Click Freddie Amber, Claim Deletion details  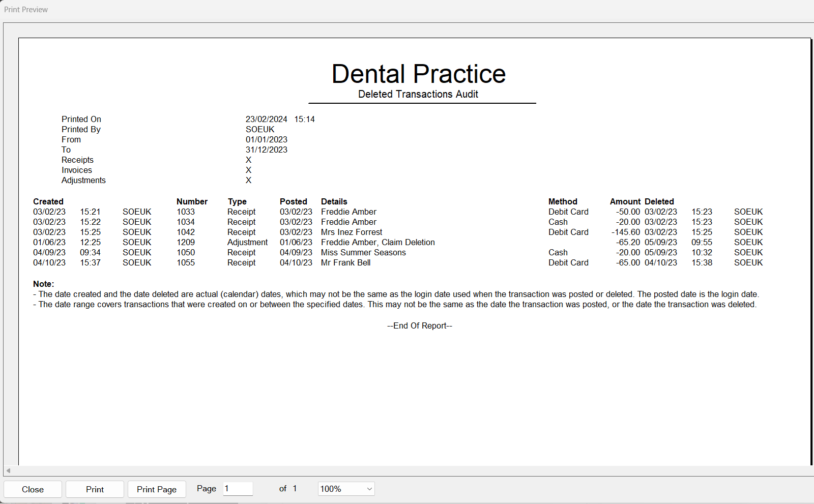[378, 242]
